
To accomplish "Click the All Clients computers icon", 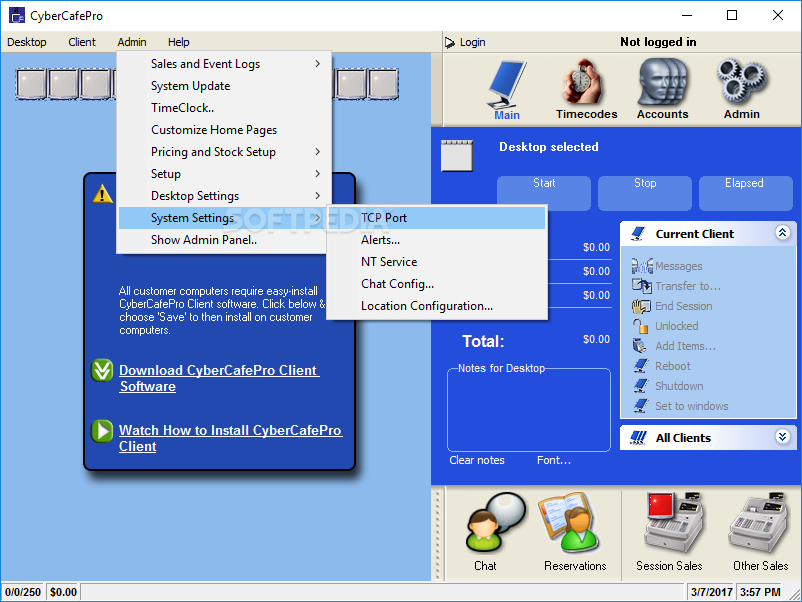I will pyautogui.click(x=638, y=438).
